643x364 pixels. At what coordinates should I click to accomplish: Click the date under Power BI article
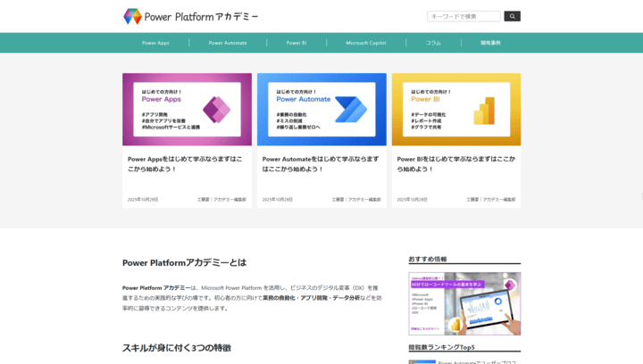click(x=412, y=200)
